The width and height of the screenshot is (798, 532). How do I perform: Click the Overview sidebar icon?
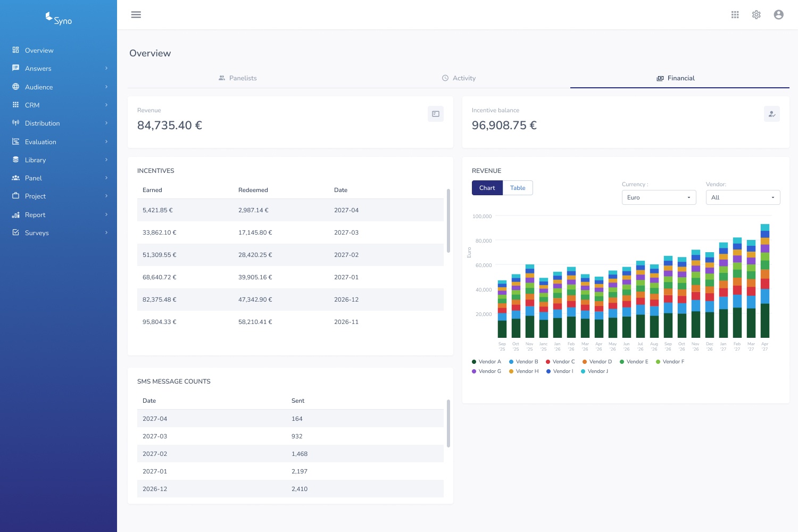[x=16, y=50]
